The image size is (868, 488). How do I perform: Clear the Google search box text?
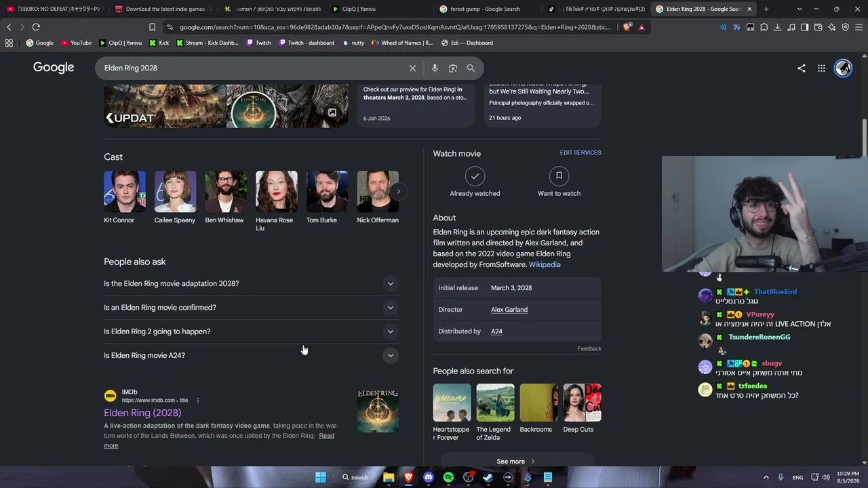412,68
